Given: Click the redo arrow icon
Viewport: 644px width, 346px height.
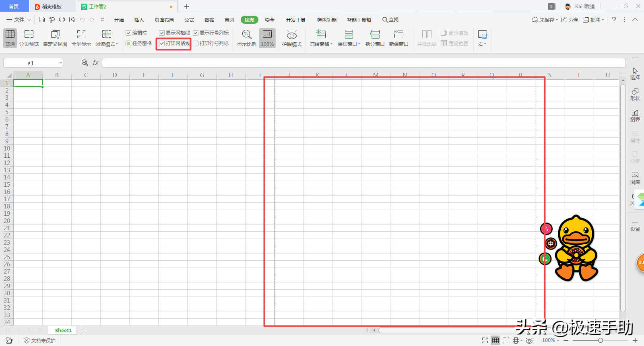Looking at the screenshot, I should (92, 19).
